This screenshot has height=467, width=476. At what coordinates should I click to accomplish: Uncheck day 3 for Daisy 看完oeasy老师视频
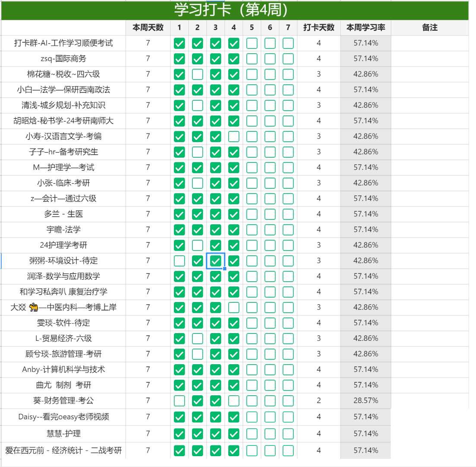pyautogui.click(x=215, y=416)
